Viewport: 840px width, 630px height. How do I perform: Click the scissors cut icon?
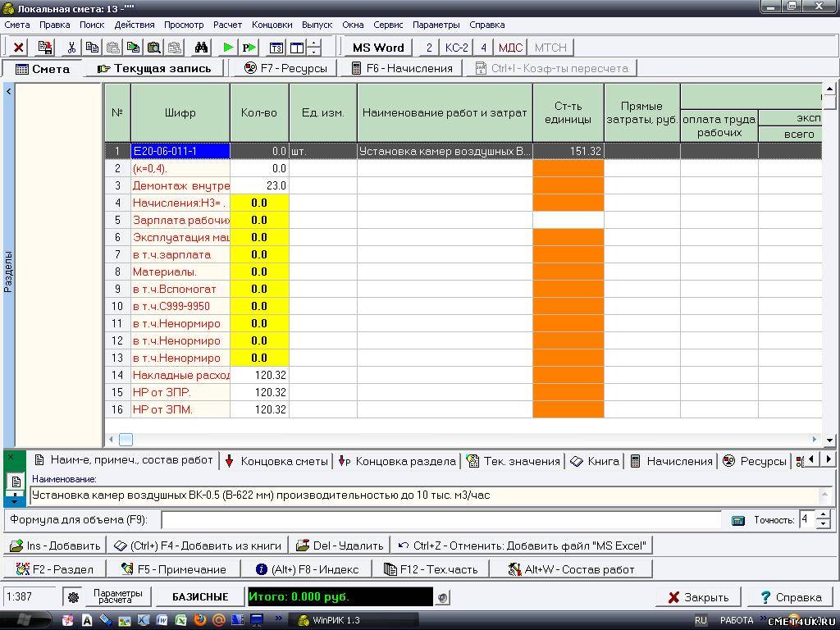(71, 48)
